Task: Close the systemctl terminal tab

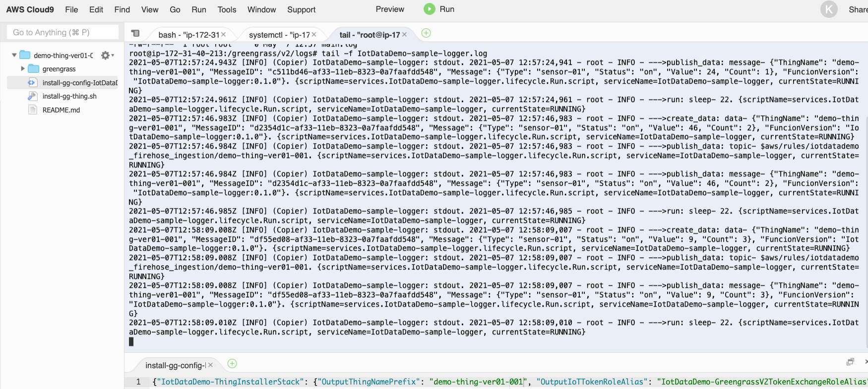Action: tap(314, 34)
